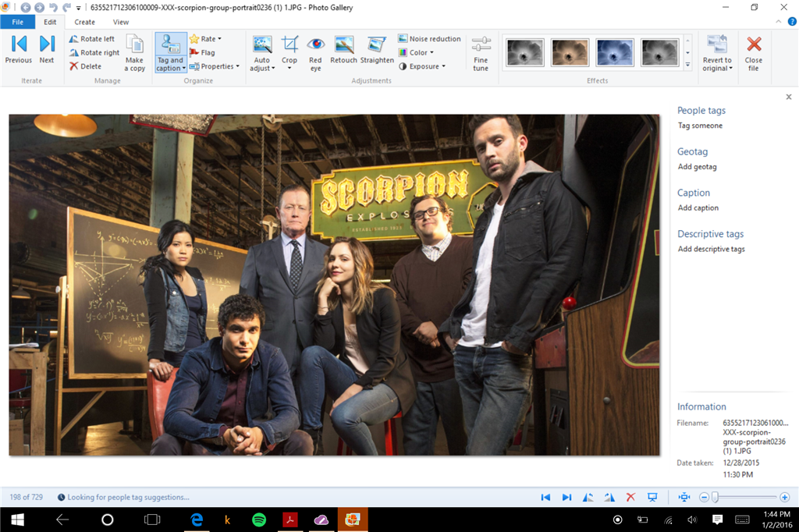Go to the Previous photo in ribbon
The width and height of the screenshot is (799, 532).
click(19, 49)
